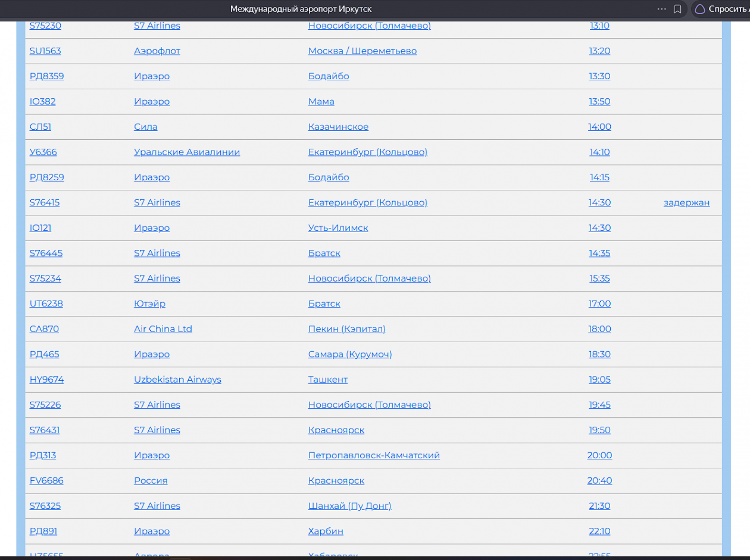Click the Усть-Илимск destination link
This screenshot has height=560, width=750.
tap(338, 228)
